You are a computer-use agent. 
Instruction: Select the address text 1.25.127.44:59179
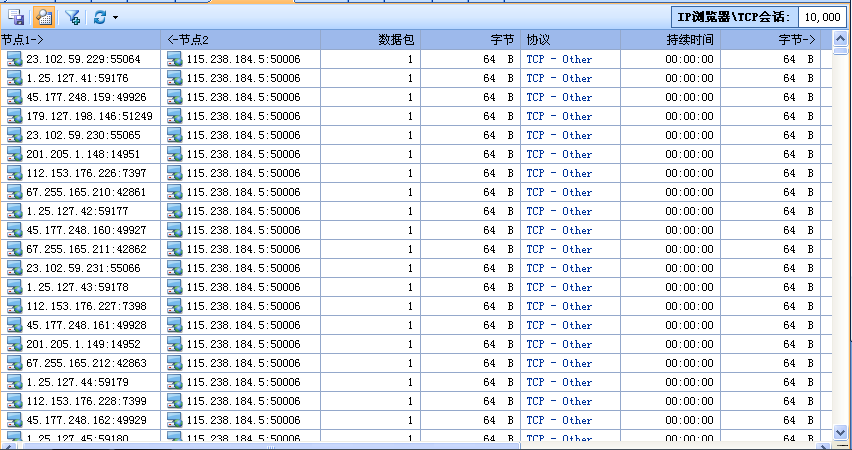pyautogui.click(x=77, y=383)
